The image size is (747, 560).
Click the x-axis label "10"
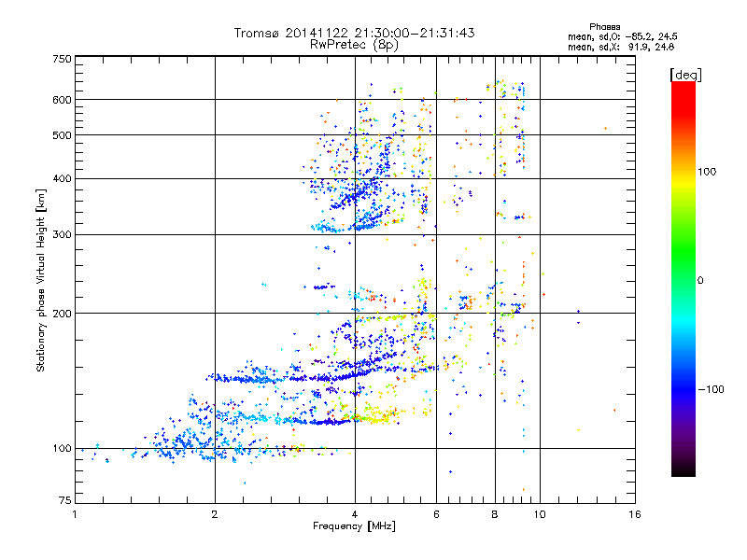540,514
